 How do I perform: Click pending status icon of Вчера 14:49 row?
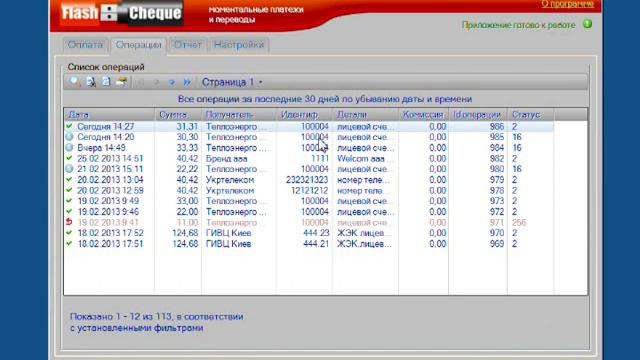click(69, 147)
